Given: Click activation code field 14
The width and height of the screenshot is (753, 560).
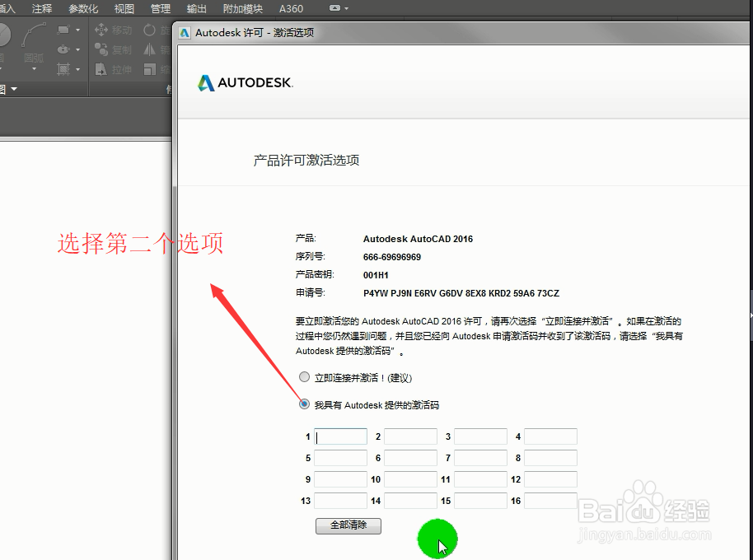Looking at the screenshot, I should point(410,501).
